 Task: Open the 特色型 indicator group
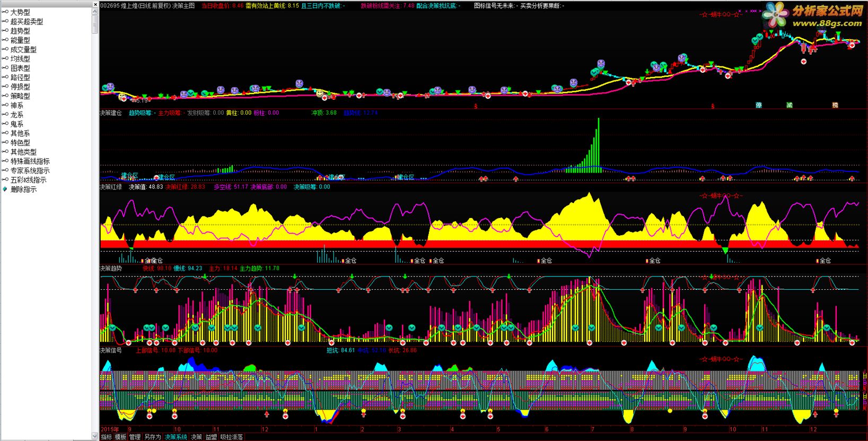coord(20,143)
